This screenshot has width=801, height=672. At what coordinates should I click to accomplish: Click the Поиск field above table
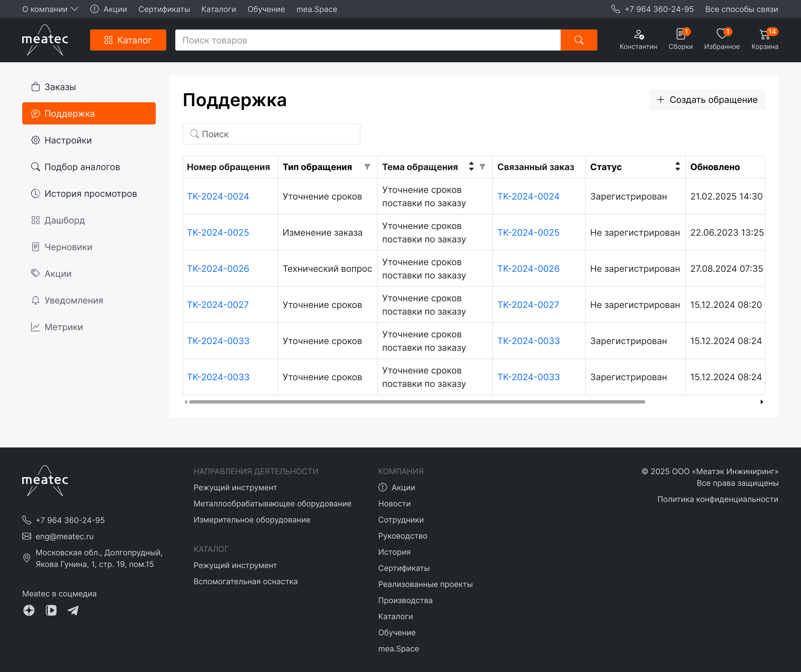(x=271, y=134)
